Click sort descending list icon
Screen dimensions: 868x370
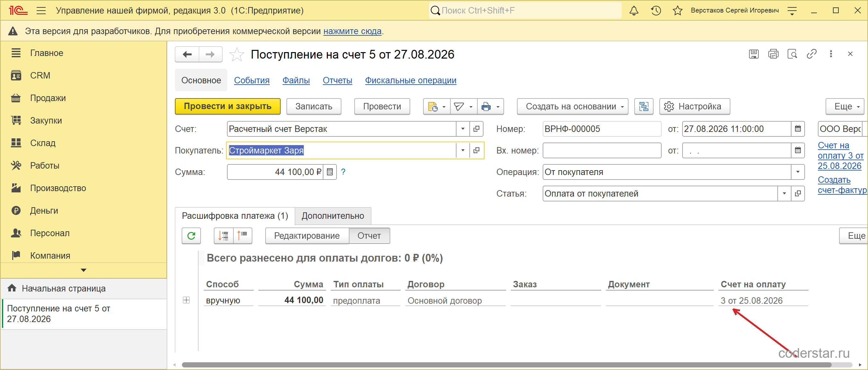tap(223, 236)
